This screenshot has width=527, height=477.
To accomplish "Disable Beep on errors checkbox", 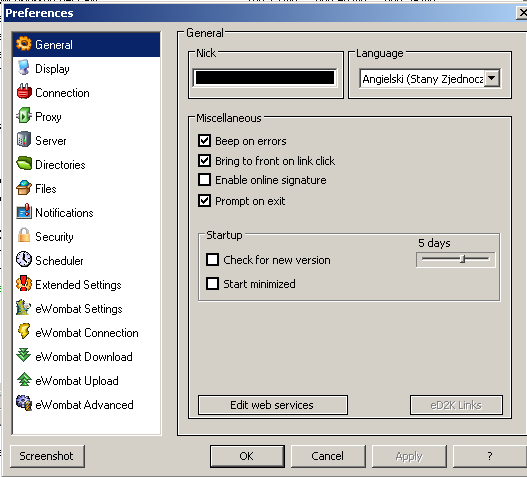I will 205,141.
